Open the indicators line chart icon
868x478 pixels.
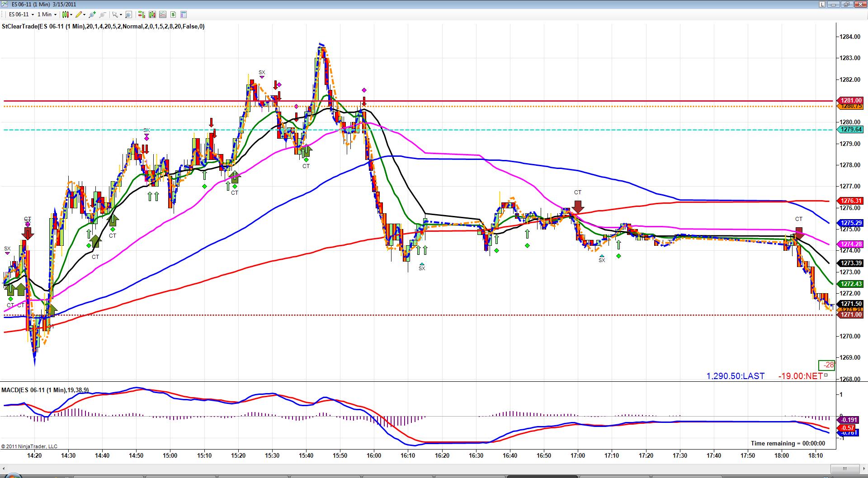tap(163, 14)
